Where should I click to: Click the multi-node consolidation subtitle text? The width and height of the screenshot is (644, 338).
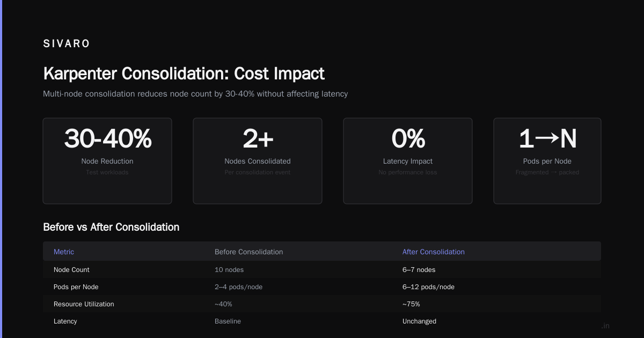click(195, 94)
